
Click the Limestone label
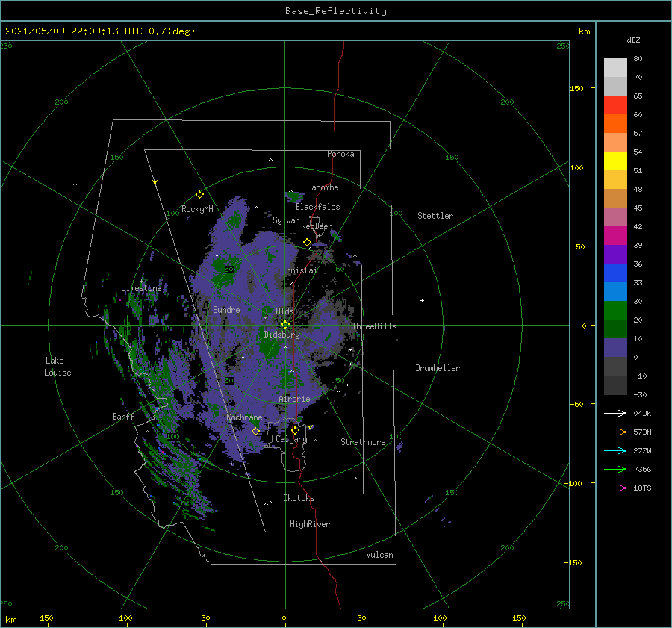(141, 288)
